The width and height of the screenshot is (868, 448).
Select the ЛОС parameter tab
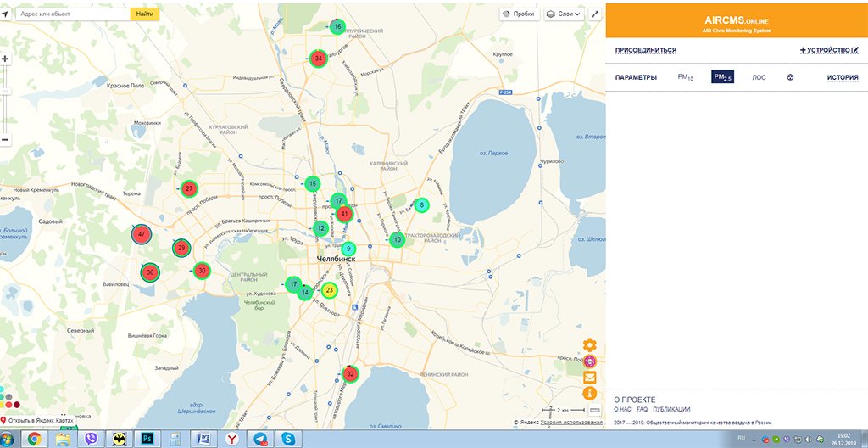pyautogui.click(x=759, y=77)
